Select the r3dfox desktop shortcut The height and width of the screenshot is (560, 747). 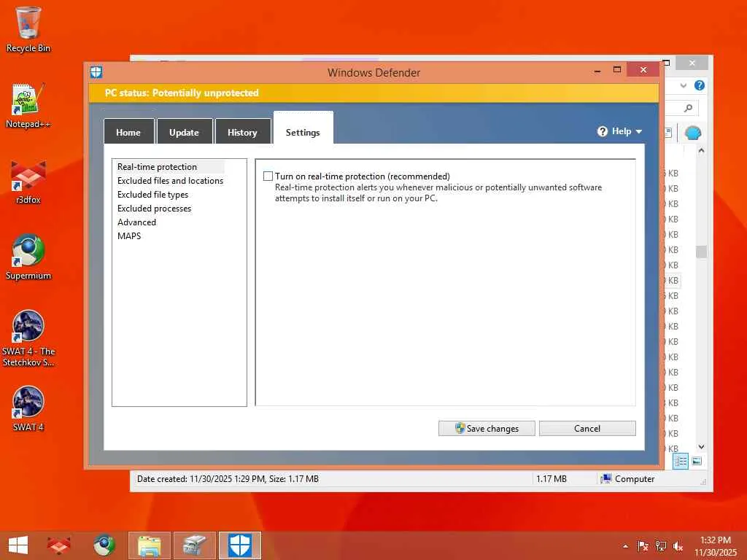pos(28,182)
